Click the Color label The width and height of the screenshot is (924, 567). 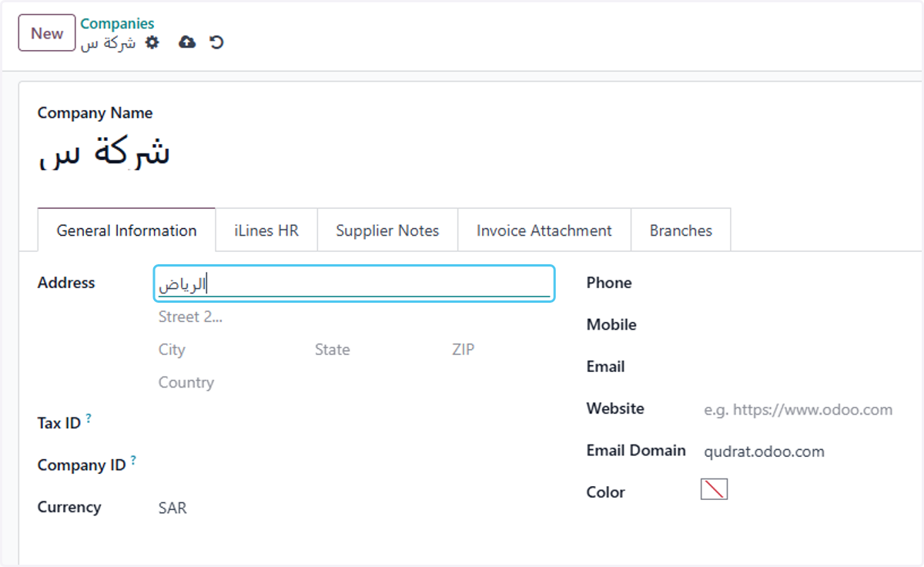tap(606, 492)
